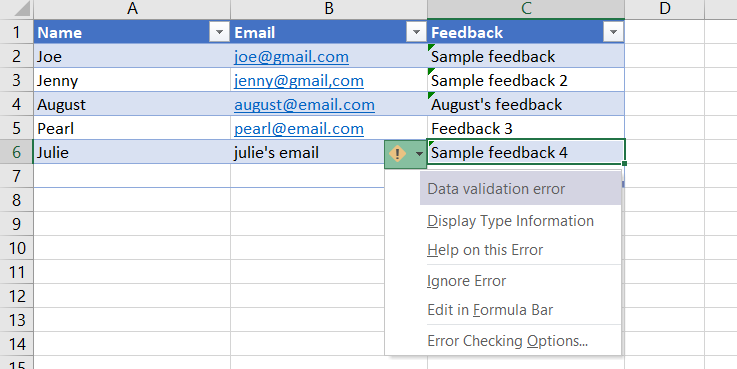Screen dimensions: 737x369
Task: Select column C header
Action: coord(526,8)
